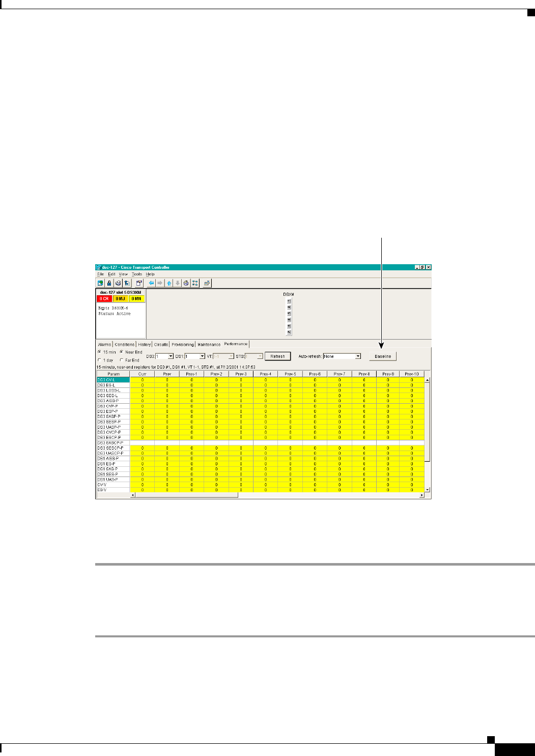The image size is (535, 756).
Task: Open network view icon right of the globe
Action: tap(195, 283)
